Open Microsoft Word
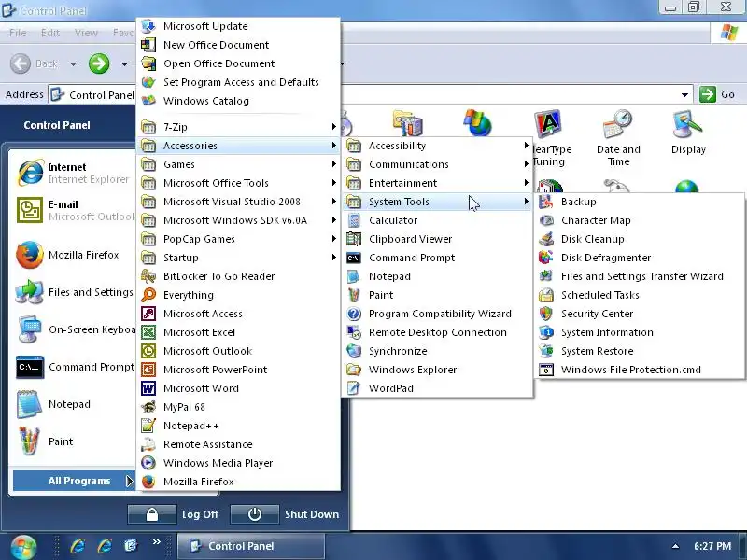The width and height of the screenshot is (747, 560). point(238,388)
